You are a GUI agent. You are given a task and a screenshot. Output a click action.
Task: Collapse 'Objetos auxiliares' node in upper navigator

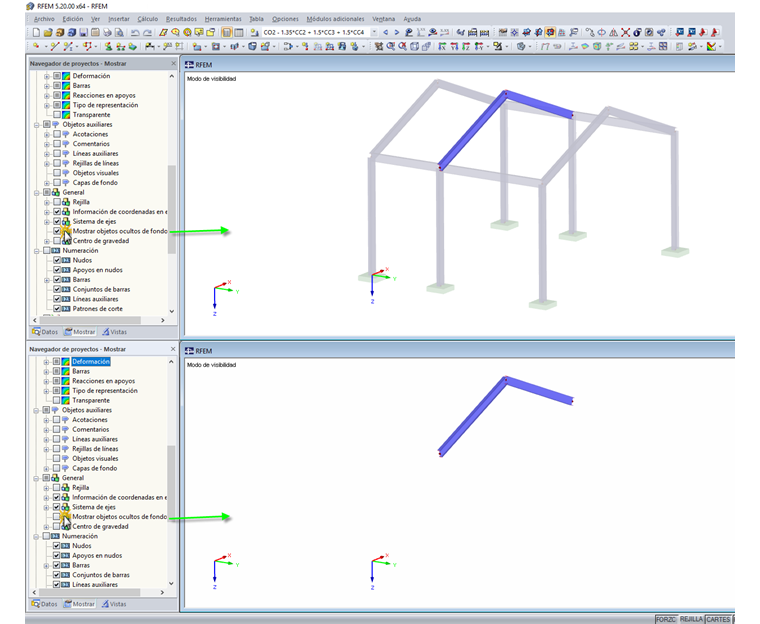point(37,125)
